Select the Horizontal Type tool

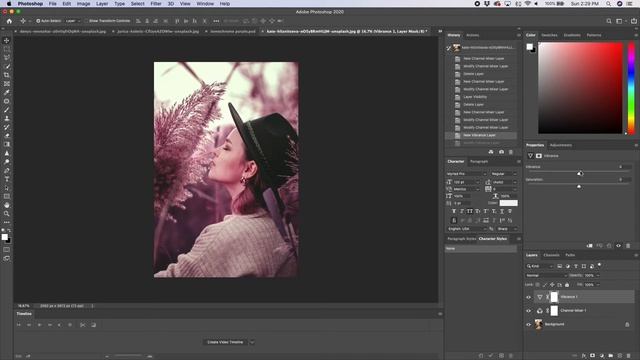coord(7,179)
